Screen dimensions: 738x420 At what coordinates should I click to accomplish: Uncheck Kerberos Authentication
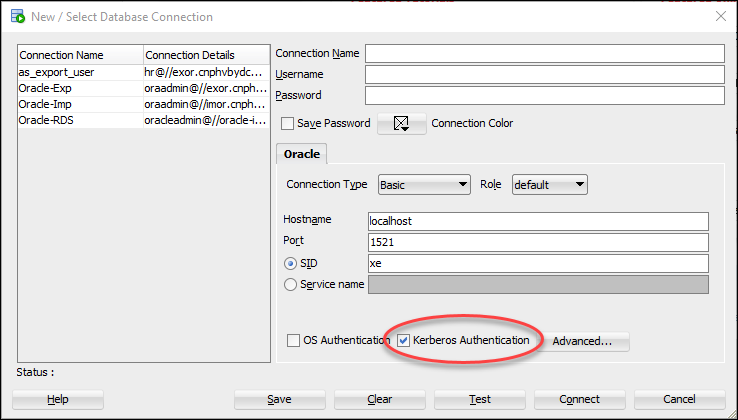coord(404,340)
